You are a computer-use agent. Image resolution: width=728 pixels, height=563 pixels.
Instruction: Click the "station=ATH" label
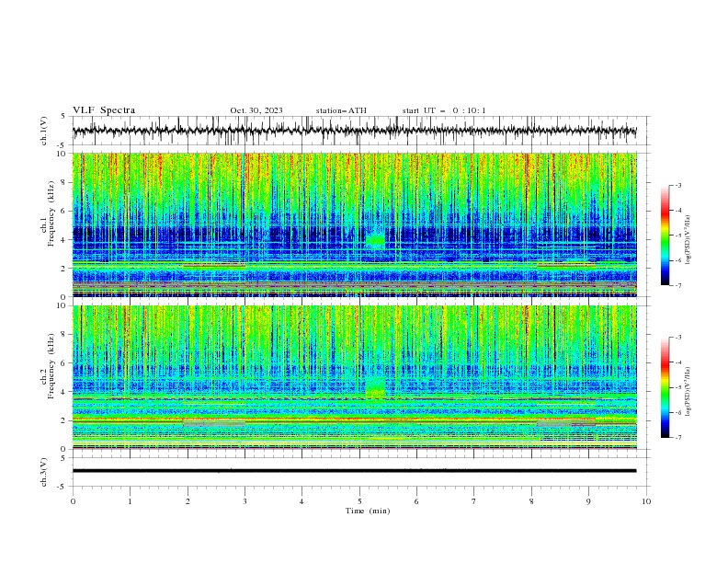[341, 110]
